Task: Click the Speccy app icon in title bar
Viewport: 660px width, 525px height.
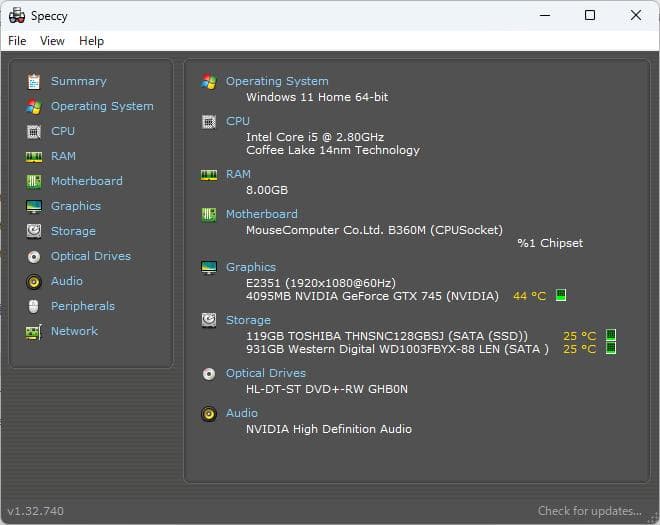Action: point(17,16)
